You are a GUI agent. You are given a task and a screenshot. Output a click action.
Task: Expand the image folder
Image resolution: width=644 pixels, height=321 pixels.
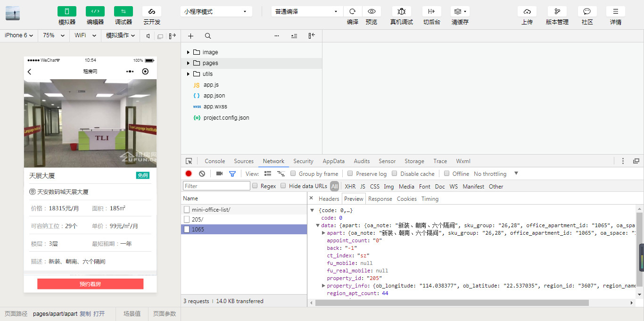(x=189, y=52)
